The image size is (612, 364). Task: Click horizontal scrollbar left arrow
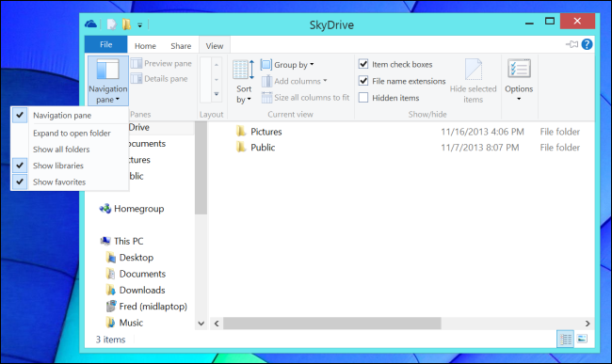coord(217,324)
